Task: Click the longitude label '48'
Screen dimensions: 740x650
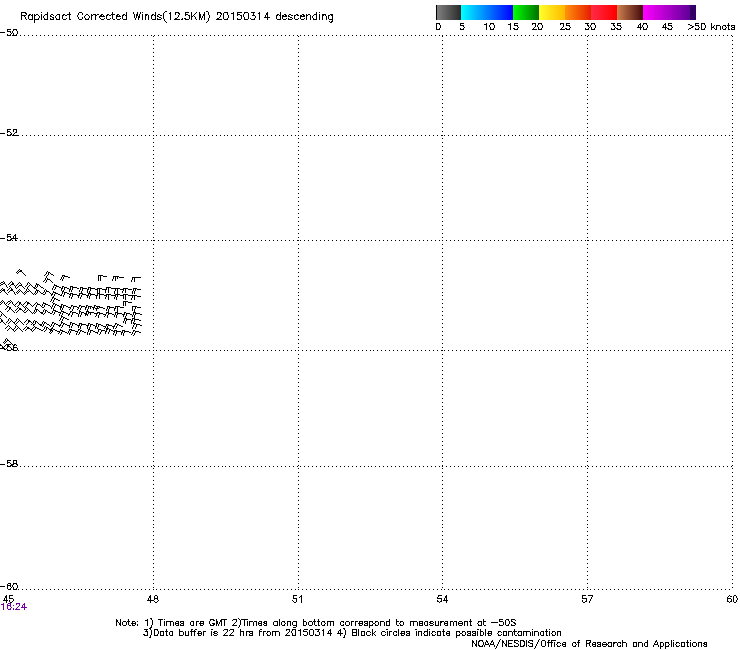Action: tap(153, 599)
